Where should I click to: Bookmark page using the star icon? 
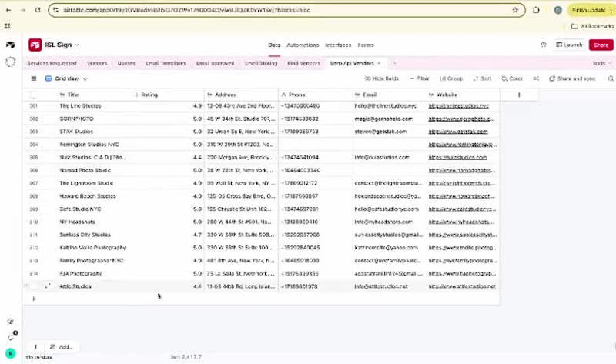(x=515, y=10)
